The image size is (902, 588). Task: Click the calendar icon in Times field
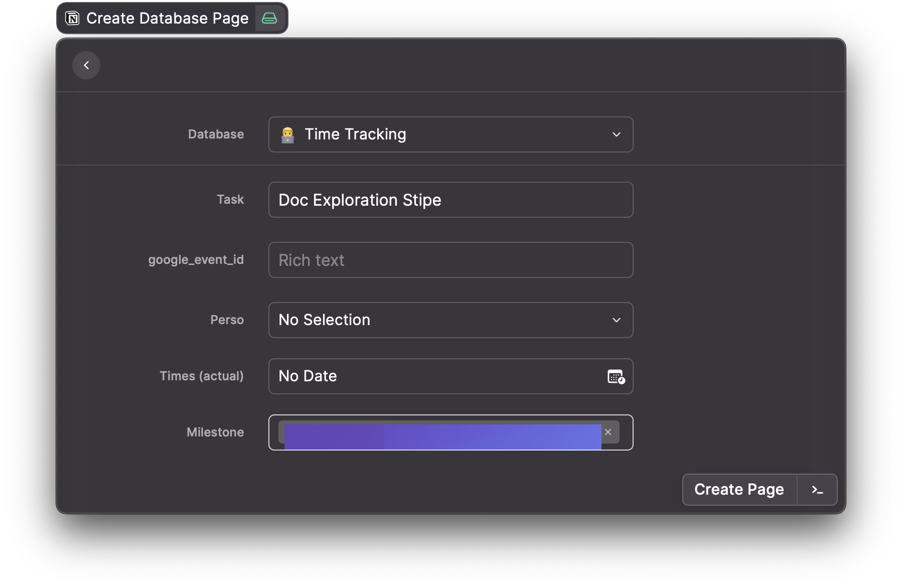coord(616,376)
